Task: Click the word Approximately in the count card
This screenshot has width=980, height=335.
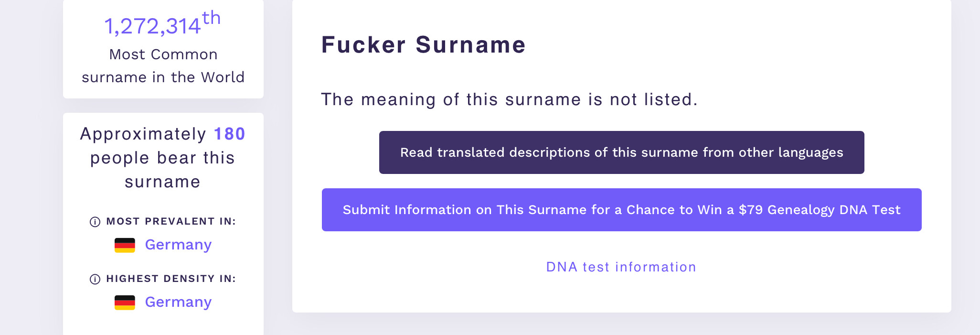Action: tap(143, 134)
